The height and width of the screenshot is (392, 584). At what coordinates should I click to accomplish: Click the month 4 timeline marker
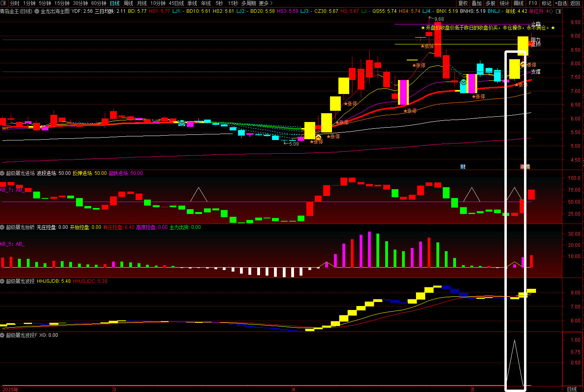[294, 389]
